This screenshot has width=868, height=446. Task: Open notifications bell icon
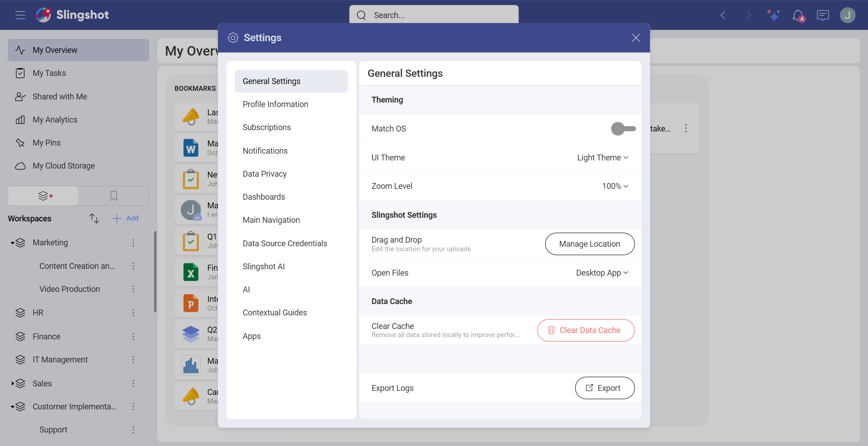798,15
